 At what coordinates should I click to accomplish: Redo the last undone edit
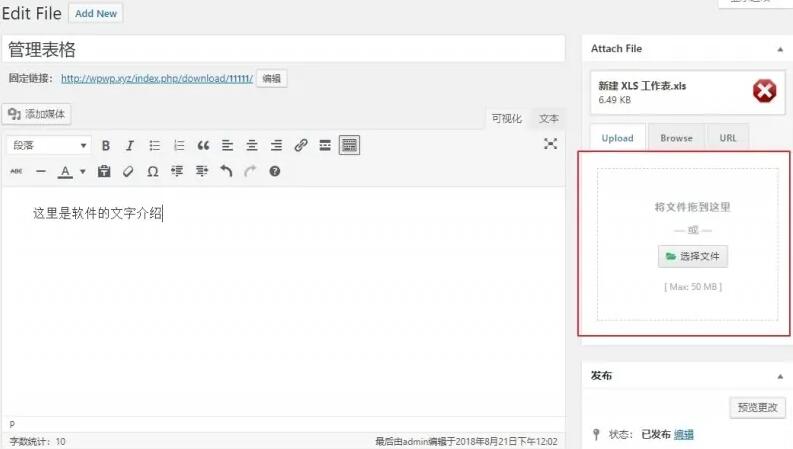[x=250, y=171]
